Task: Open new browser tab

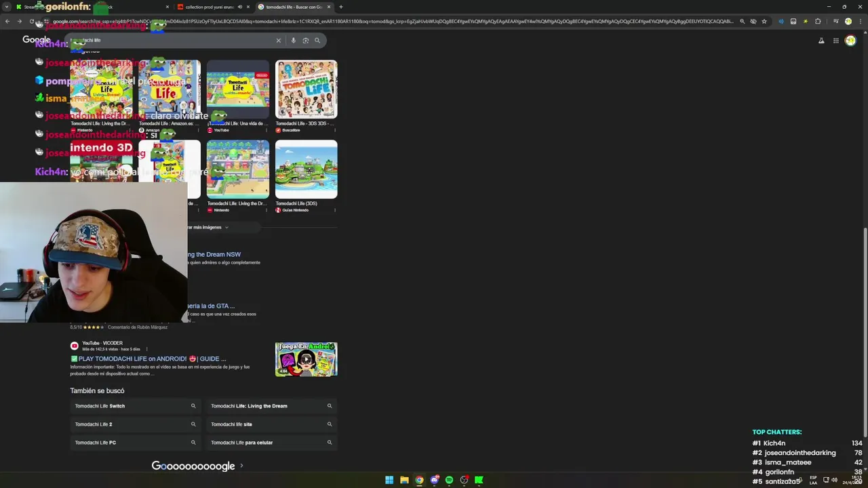Action: 340,7
